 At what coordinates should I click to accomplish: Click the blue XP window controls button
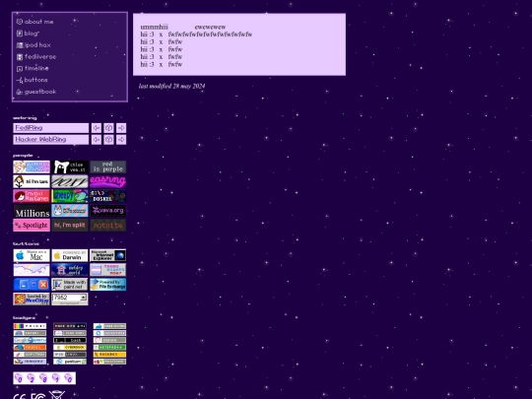tap(32, 285)
